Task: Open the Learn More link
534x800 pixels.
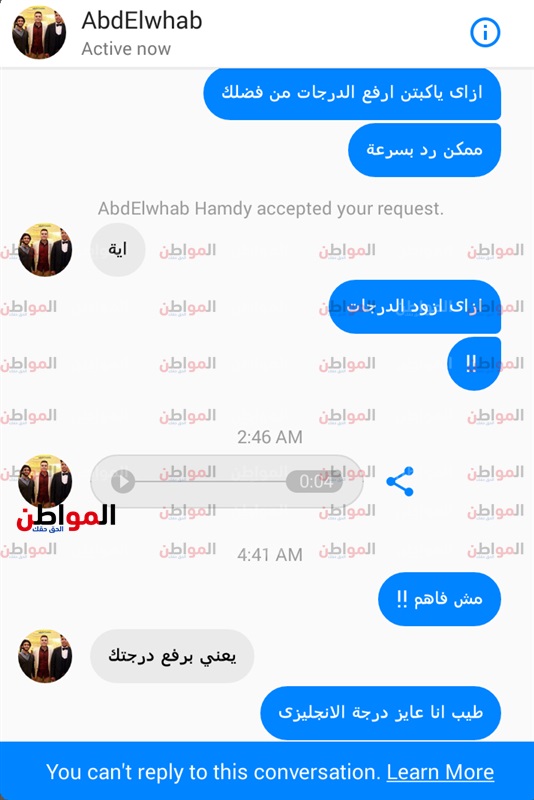Action: click(x=440, y=772)
